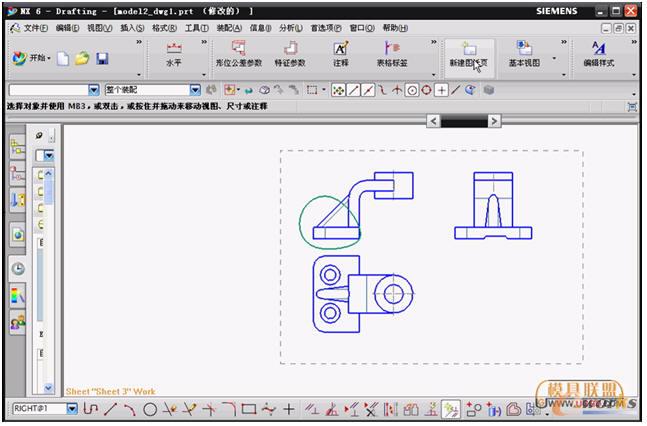Screen dimensions: 647x426
Task: Toggle the circle center snap point
Action: click(x=411, y=90)
